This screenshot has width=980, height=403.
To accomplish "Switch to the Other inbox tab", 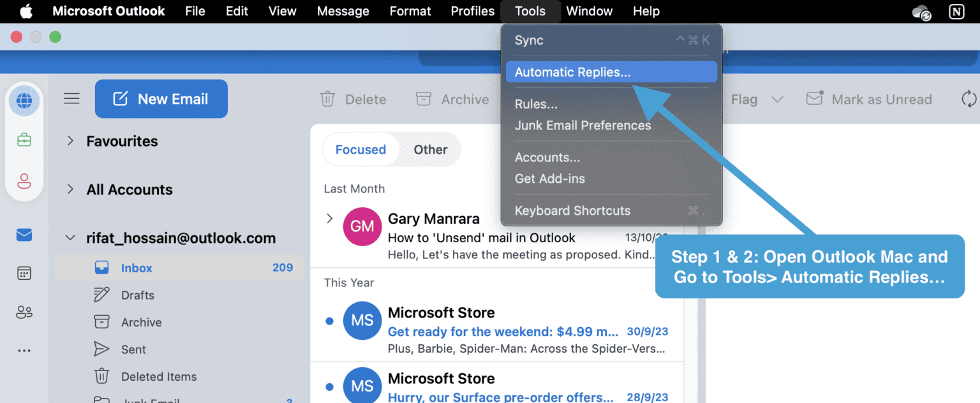I will tap(430, 149).
